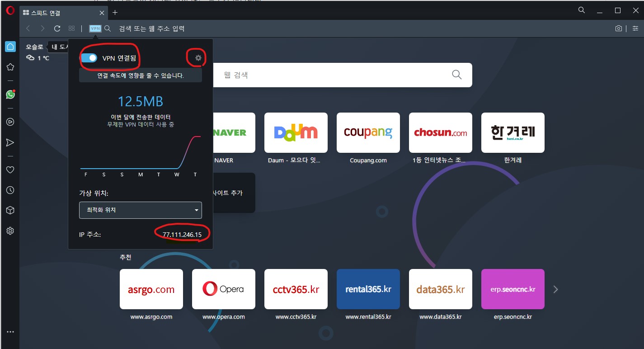Turn off the VPN connected toggle
Image resolution: width=644 pixels, height=349 pixels.
tap(89, 58)
